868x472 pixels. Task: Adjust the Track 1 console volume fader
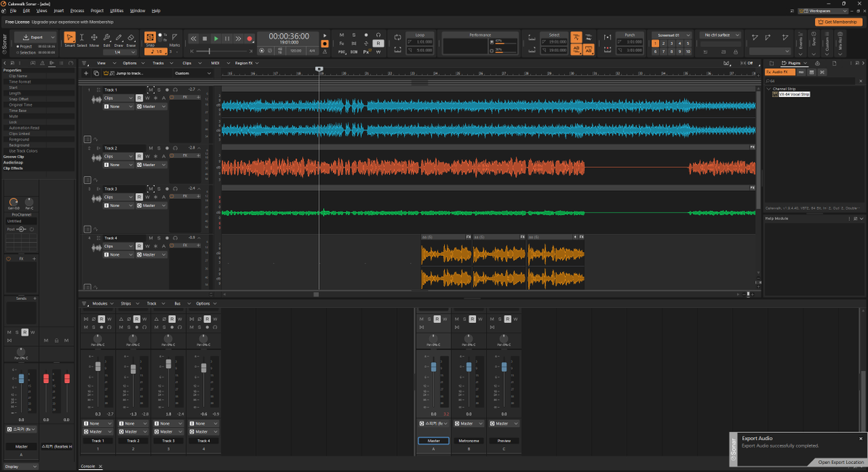coord(98,367)
